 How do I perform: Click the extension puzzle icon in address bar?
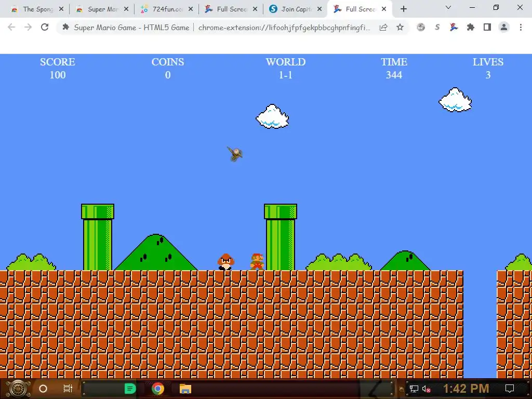point(66,27)
